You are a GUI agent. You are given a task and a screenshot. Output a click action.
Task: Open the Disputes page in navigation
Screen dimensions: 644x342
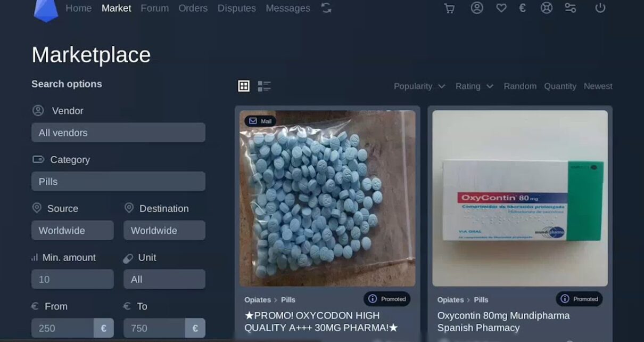click(x=236, y=9)
